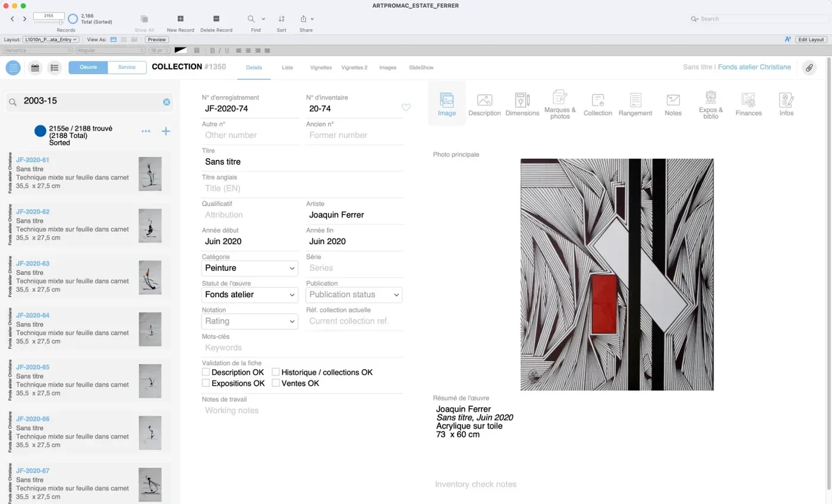This screenshot has height=504, width=832.
Task: Check the Description OK box
Action: (x=206, y=372)
